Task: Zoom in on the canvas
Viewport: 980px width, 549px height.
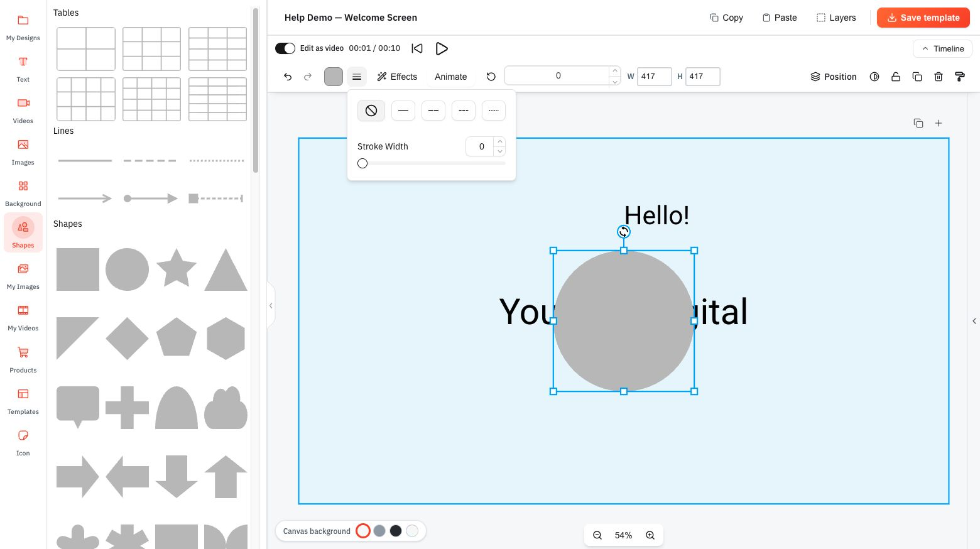Action: 650,535
